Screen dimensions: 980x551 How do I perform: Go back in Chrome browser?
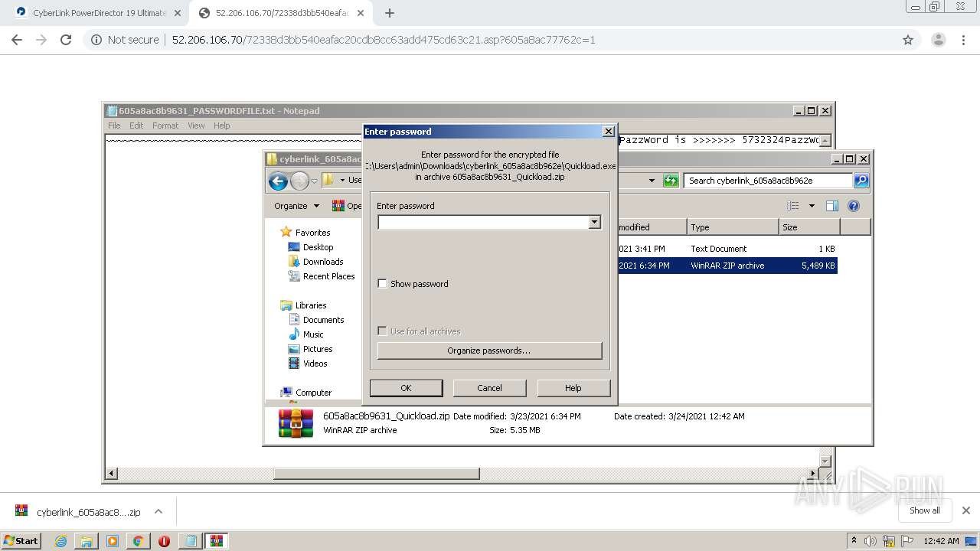point(17,40)
